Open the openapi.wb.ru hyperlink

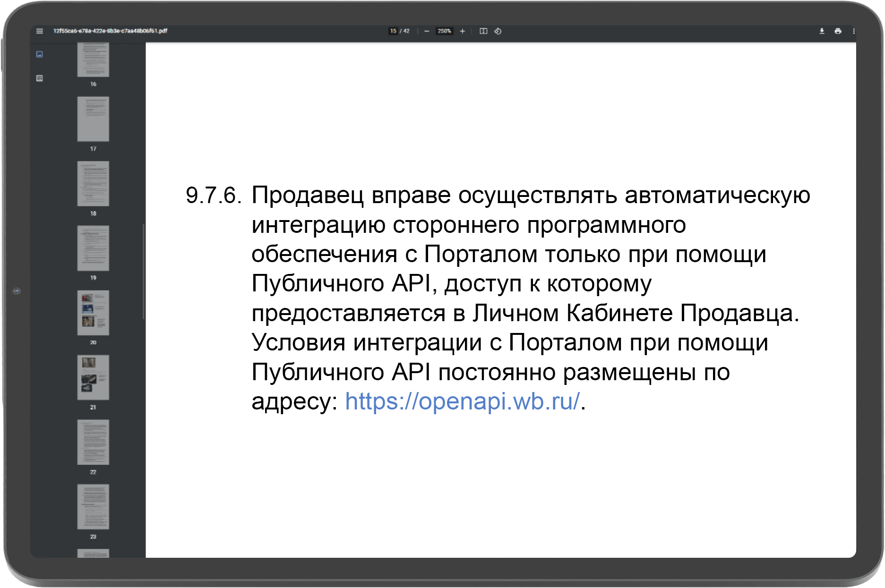462,401
